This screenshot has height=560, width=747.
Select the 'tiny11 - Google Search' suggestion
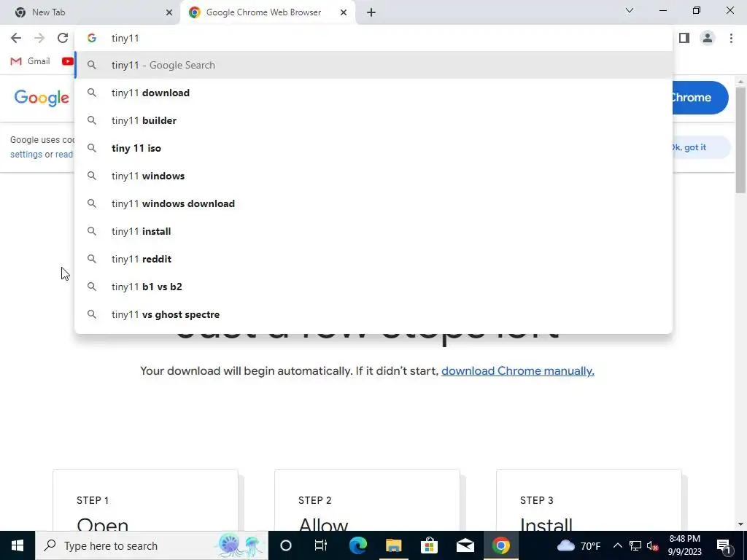(373, 65)
